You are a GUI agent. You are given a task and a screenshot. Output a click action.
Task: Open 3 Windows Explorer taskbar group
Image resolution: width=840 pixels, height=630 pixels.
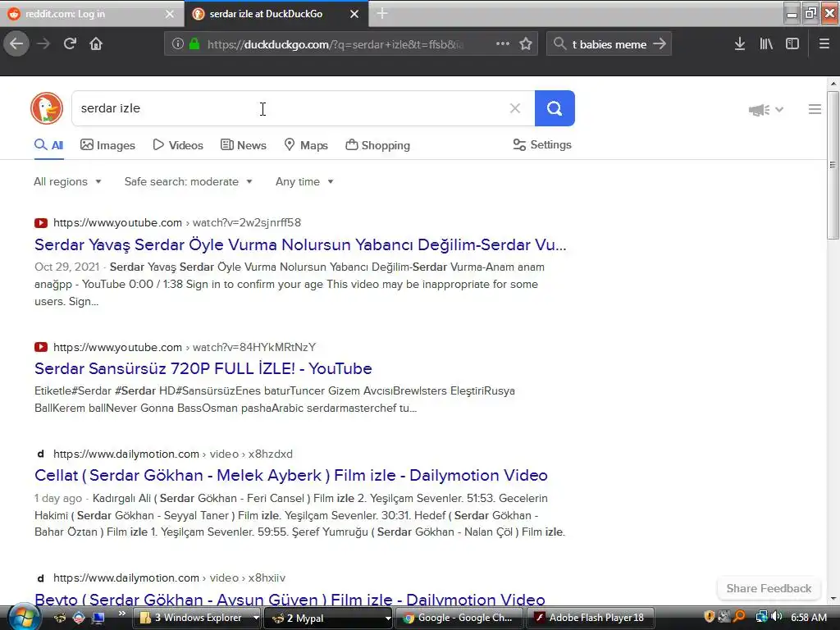tap(192, 618)
